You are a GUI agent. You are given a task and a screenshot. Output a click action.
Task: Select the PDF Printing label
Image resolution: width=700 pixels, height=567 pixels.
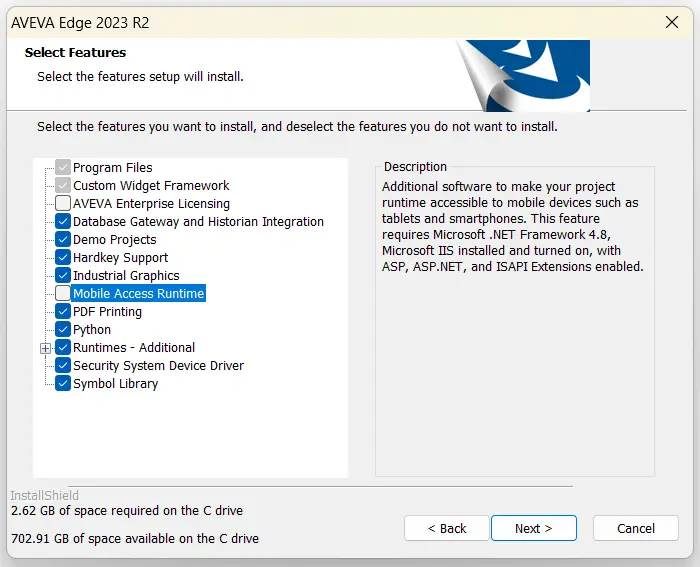pyautogui.click(x=107, y=312)
